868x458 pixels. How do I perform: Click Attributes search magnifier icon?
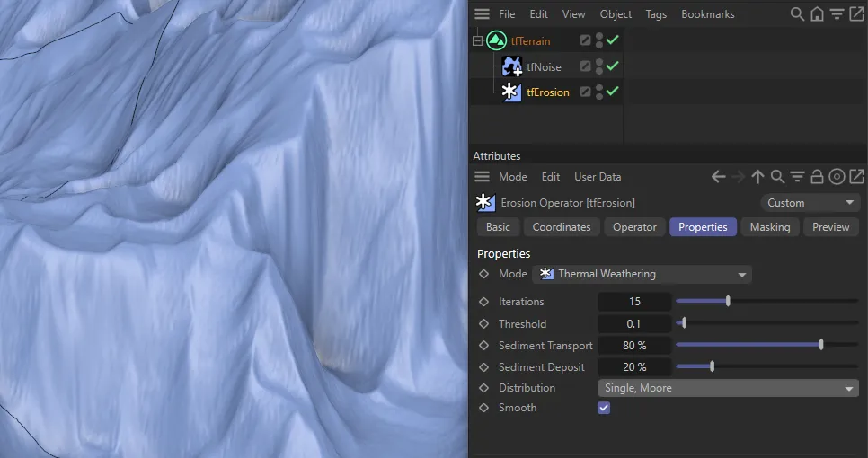coord(778,176)
